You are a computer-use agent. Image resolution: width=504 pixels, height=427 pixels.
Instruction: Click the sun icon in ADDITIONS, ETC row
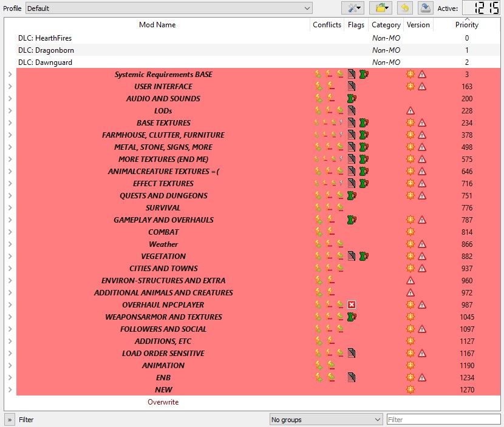pyautogui.click(x=410, y=341)
